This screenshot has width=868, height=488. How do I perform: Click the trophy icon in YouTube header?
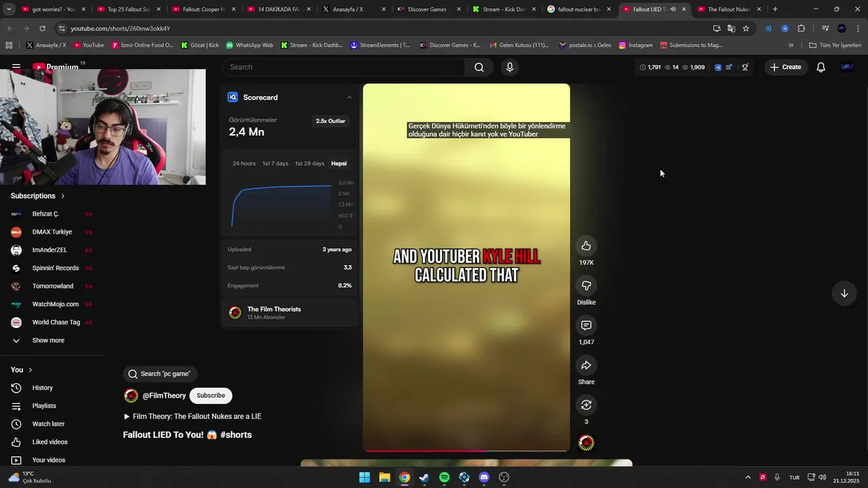745,67
